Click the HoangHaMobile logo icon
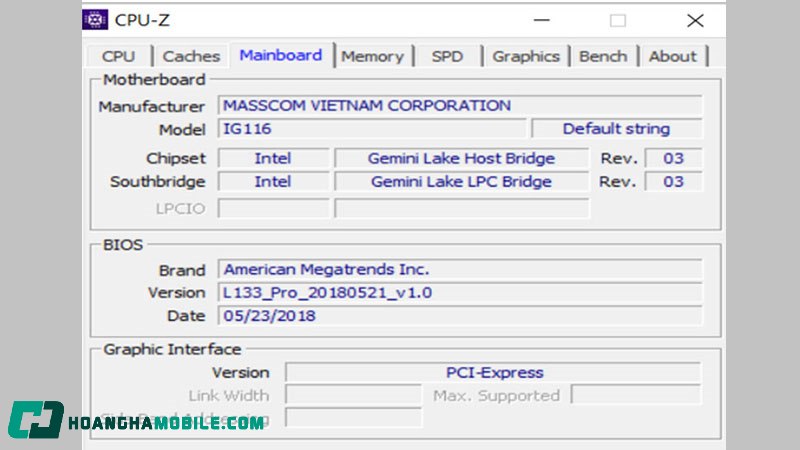Image resolution: width=800 pixels, height=450 pixels. [36, 420]
